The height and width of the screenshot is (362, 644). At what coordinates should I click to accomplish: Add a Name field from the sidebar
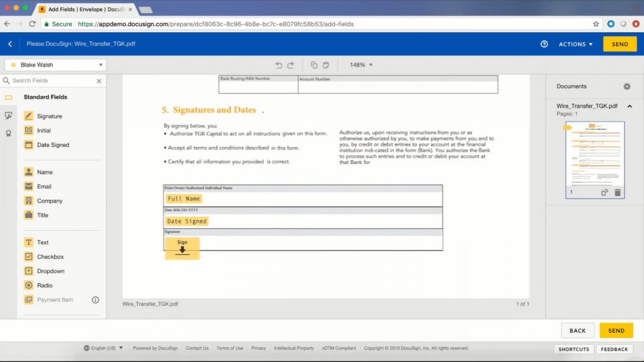[x=45, y=172]
